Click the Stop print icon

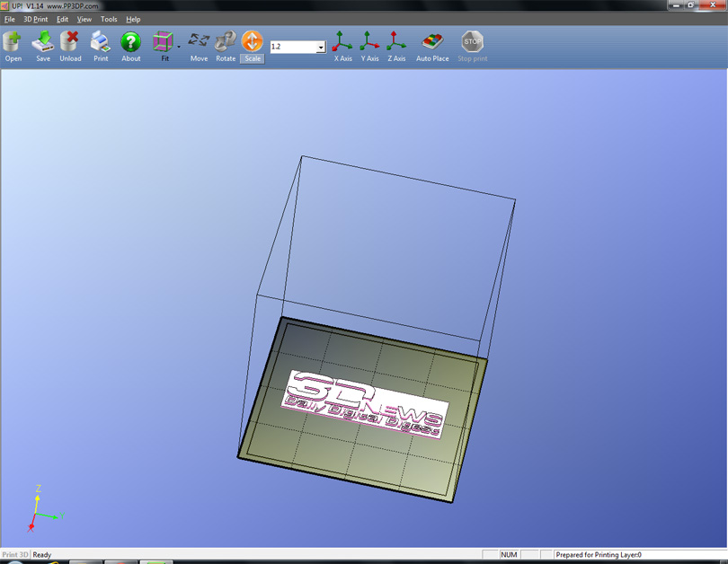tap(472, 46)
